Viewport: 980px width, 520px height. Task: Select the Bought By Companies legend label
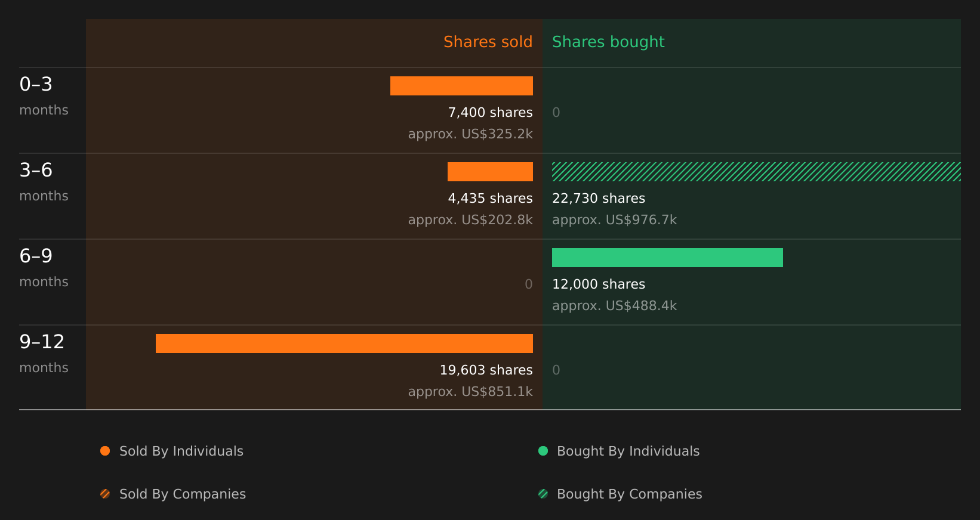[x=629, y=494]
